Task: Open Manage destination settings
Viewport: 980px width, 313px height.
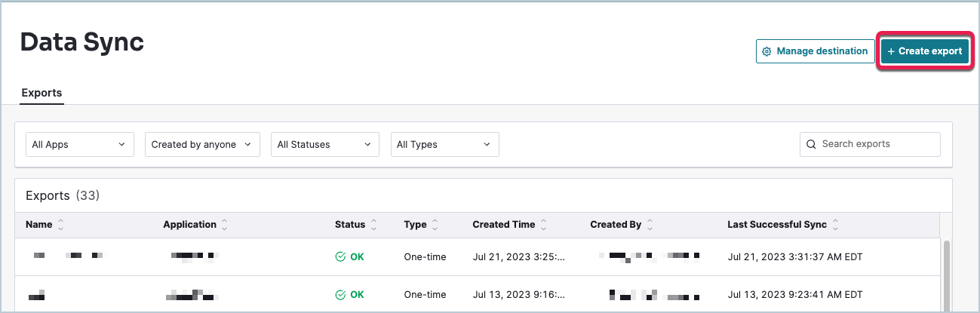Action: coord(815,51)
